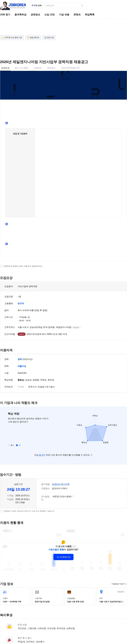Open the 건설 직무채용관 external link
This screenshot has height=644, width=127.
[70, 68]
